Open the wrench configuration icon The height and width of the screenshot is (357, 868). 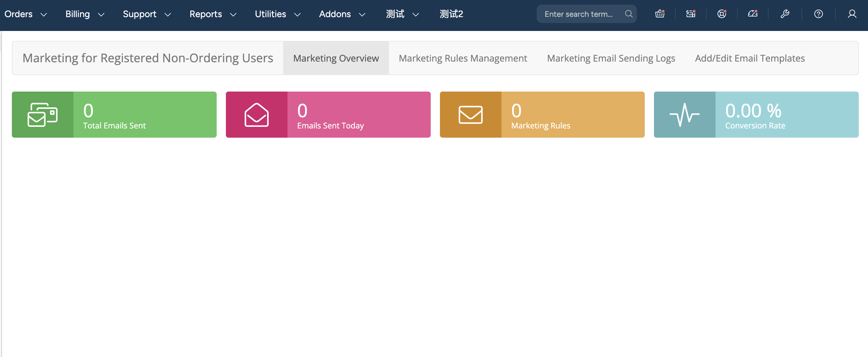click(x=785, y=14)
